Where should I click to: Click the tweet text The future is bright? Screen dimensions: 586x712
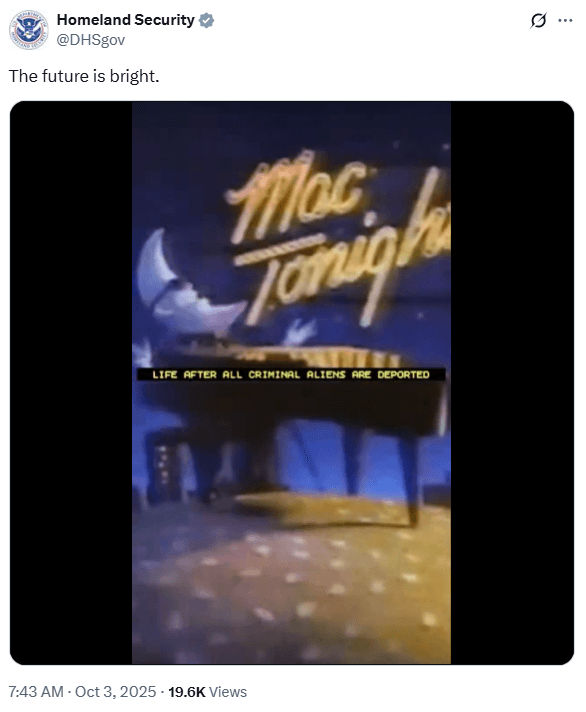[84, 76]
